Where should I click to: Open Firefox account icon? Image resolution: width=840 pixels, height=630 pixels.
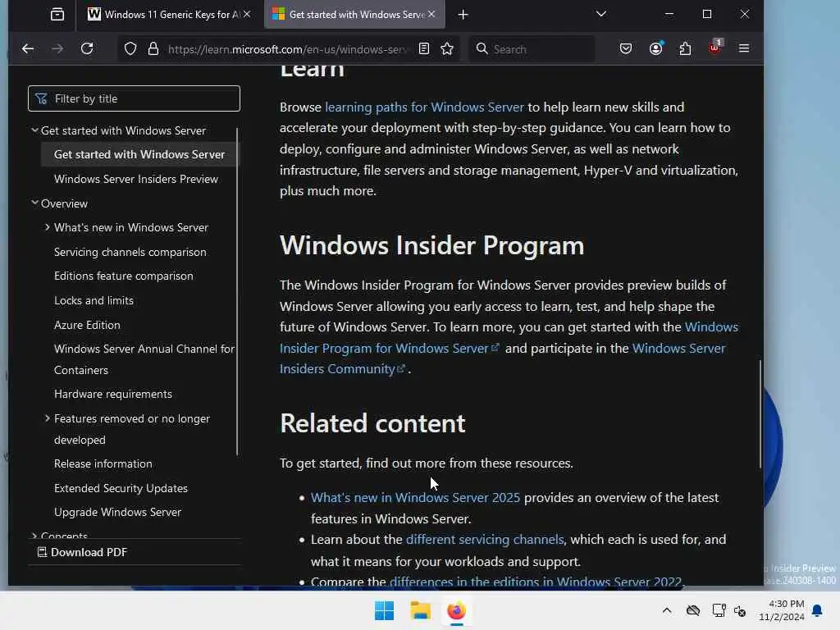tap(655, 48)
